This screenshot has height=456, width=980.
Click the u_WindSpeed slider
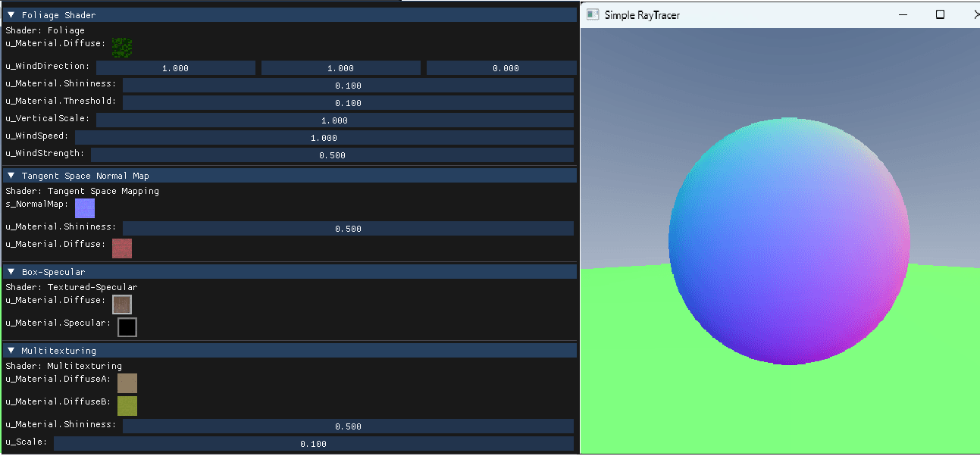pyautogui.click(x=326, y=137)
